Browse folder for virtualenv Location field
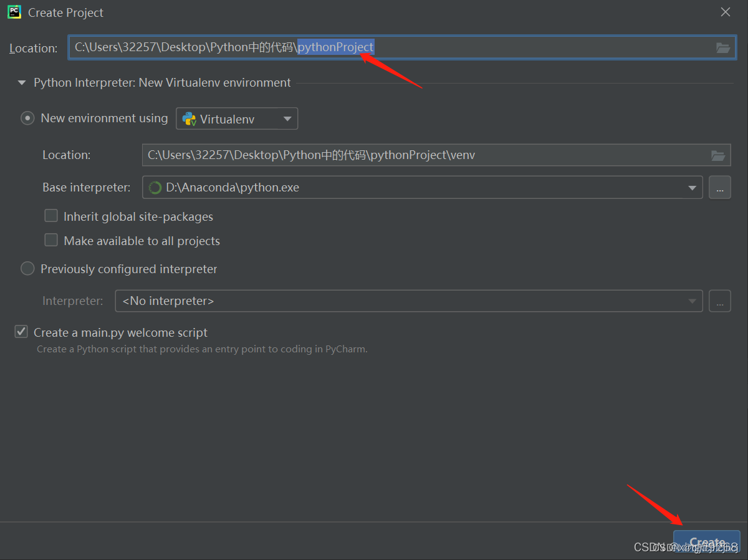 click(x=718, y=155)
